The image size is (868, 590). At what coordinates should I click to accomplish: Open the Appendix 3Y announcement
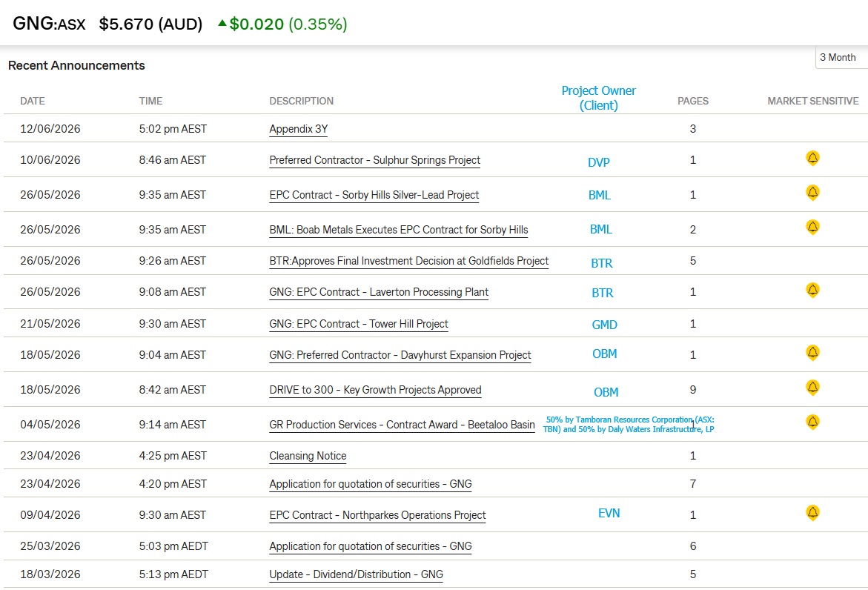299,129
